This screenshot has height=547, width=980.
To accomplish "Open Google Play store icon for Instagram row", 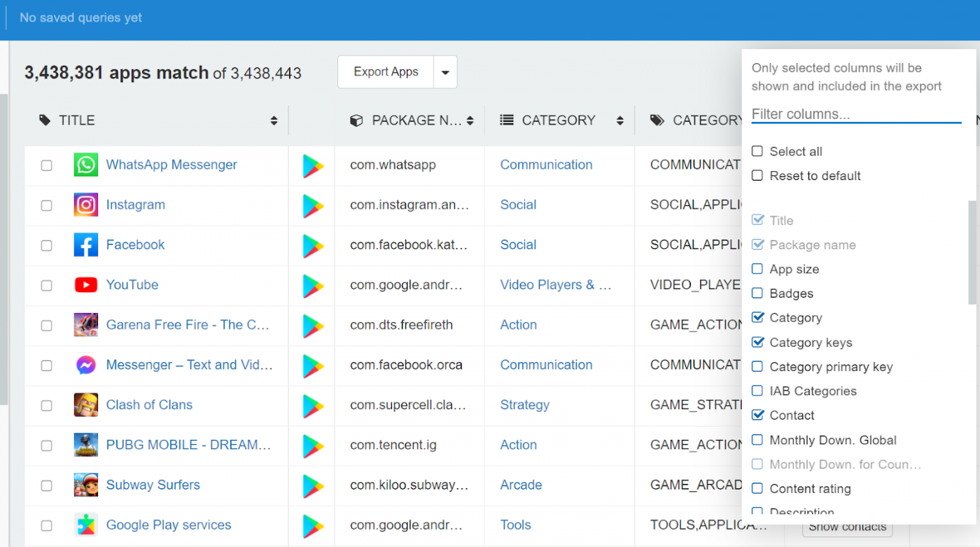I will [313, 206].
